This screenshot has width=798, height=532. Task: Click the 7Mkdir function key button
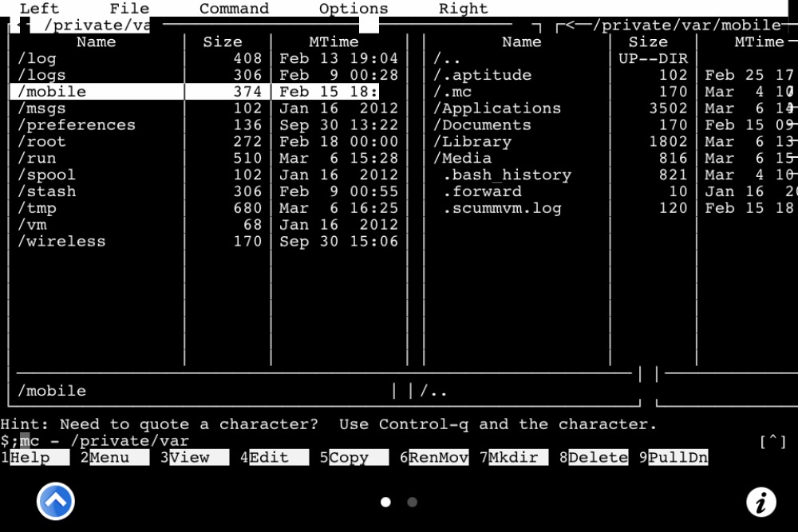point(514,457)
